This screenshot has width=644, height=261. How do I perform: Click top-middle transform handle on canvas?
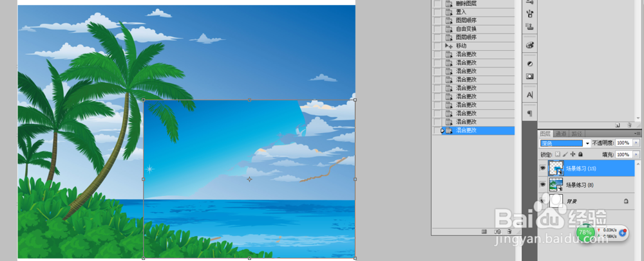[249, 100]
